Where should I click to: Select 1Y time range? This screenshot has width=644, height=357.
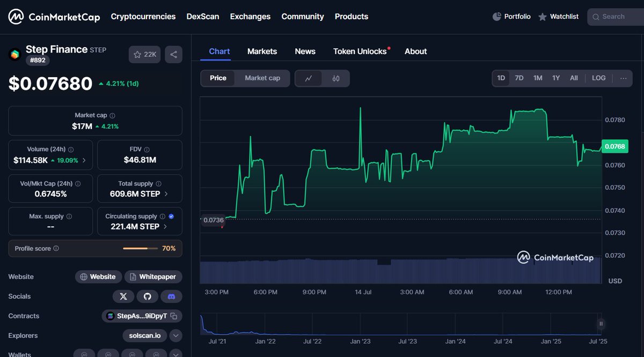(x=556, y=78)
